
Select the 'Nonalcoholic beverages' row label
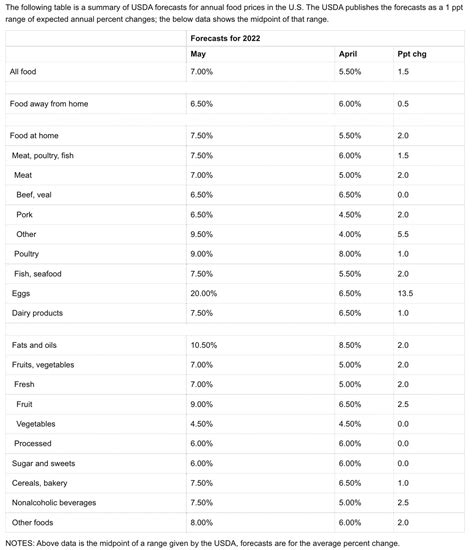(54, 503)
